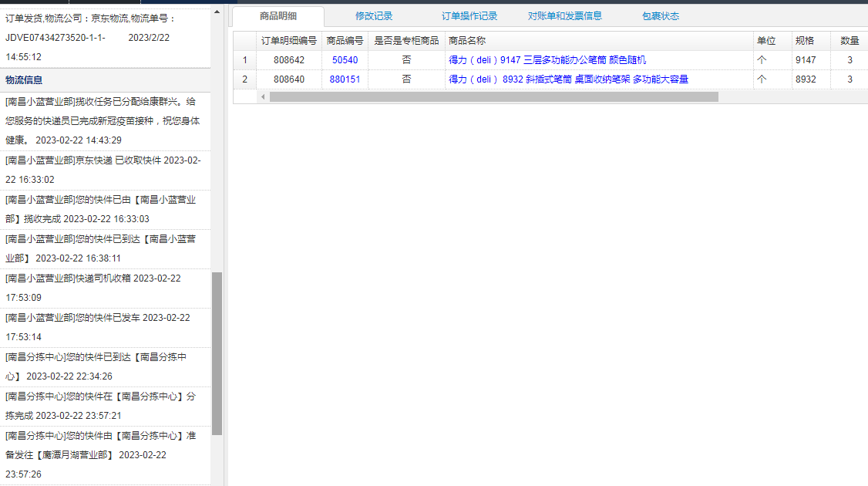
Task: Open the 包裹状态 tab
Action: [x=661, y=16]
